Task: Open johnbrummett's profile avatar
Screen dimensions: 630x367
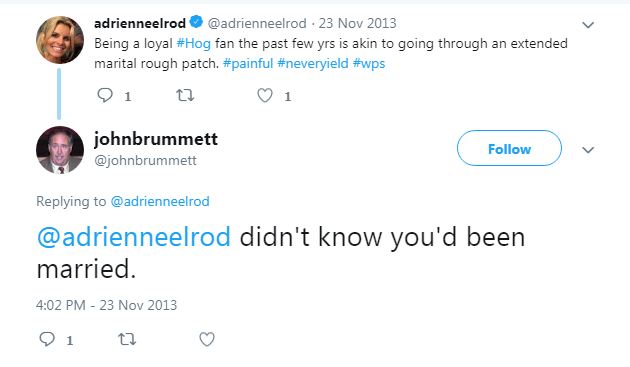Action: click(x=60, y=150)
